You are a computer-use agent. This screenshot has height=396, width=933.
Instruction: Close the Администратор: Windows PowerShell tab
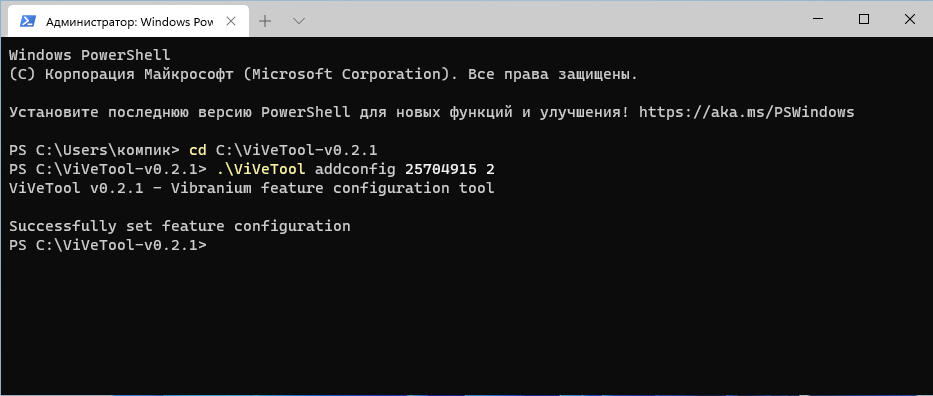[x=231, y=21]
